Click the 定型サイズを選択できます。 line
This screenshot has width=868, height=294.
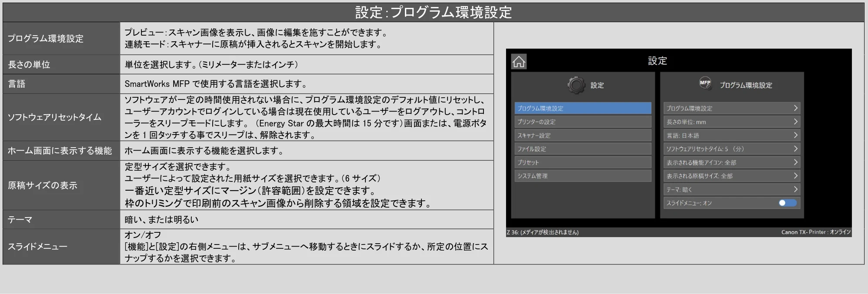tap(178, 167)
